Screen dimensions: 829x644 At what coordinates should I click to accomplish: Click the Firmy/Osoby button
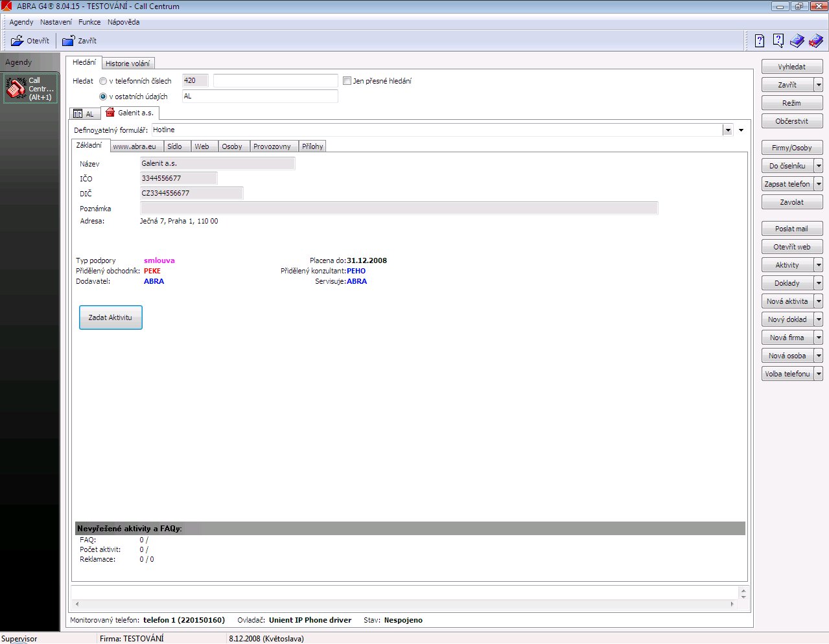[x=792, y=148]
